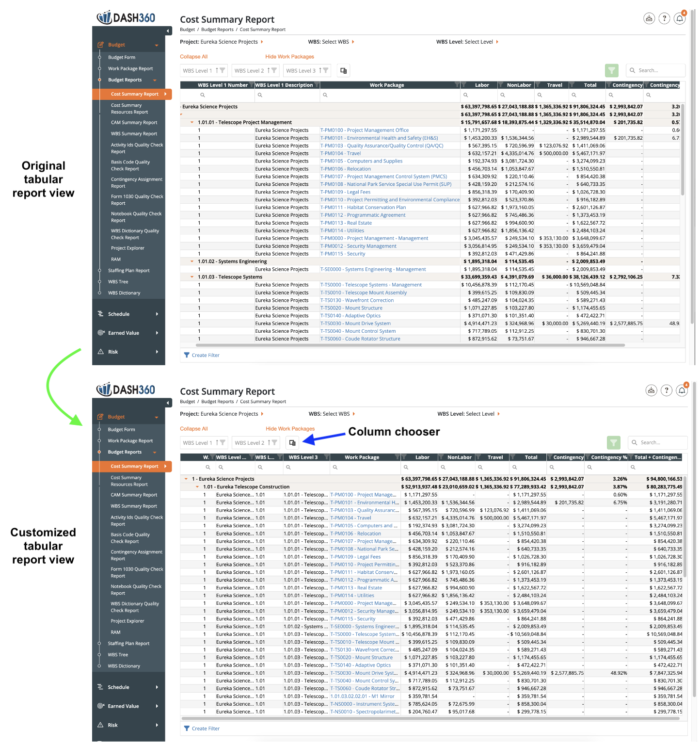Click the download icon in original view header
This screenshot has height=746, width=700.
coord(649,18)
